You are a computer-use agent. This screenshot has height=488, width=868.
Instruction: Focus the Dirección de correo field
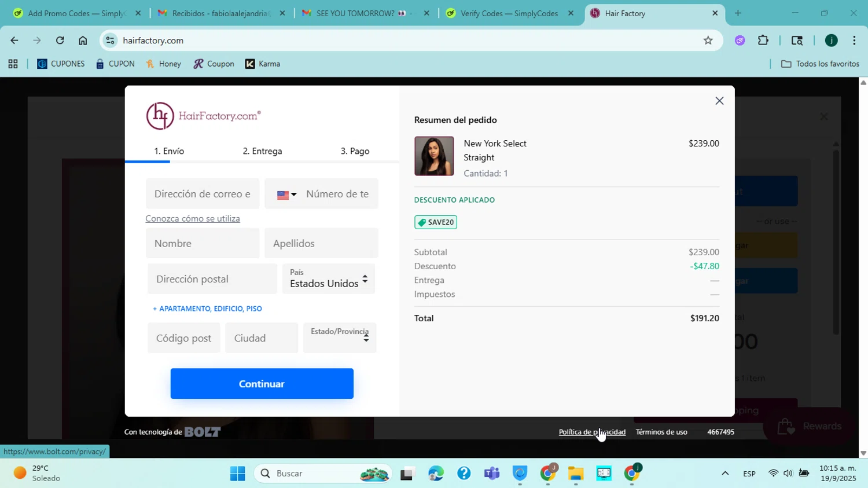203,194
